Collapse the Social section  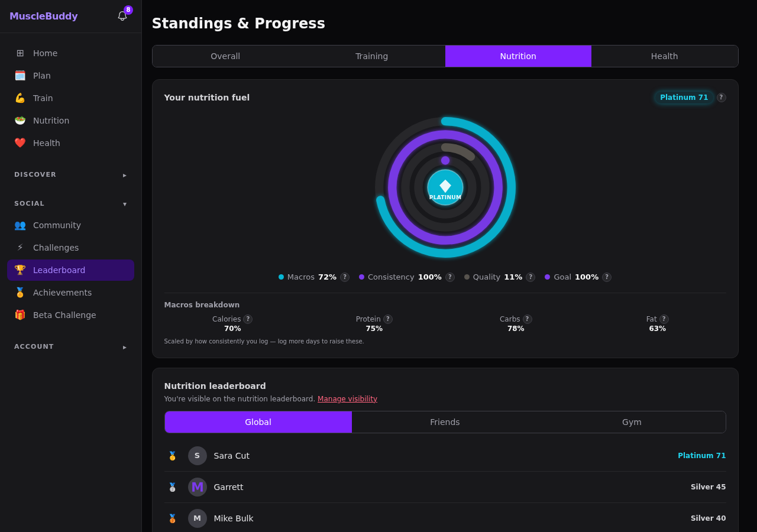click(70, 204)
